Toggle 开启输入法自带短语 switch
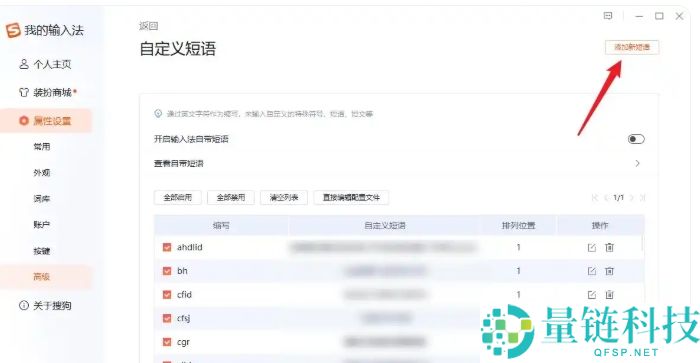Image resolution: width=700 pixels, height=363 pixels. pyautogui.click(x=636, y=139)
